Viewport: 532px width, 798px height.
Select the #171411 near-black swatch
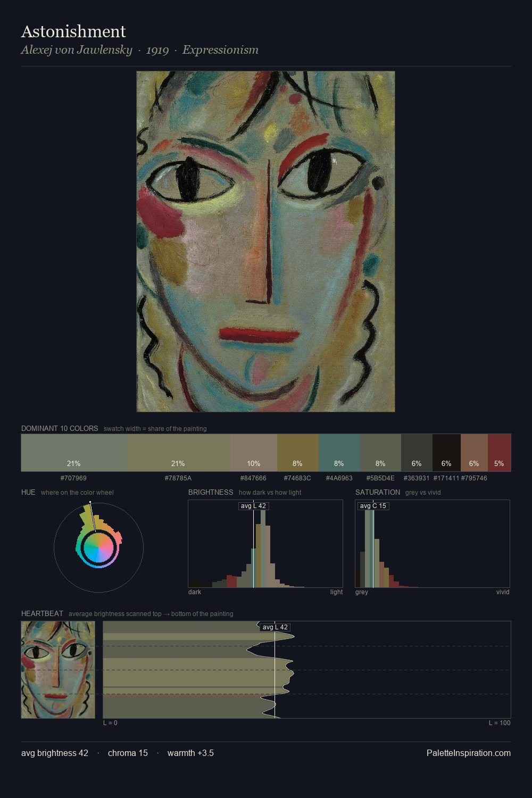click(446, 453)
